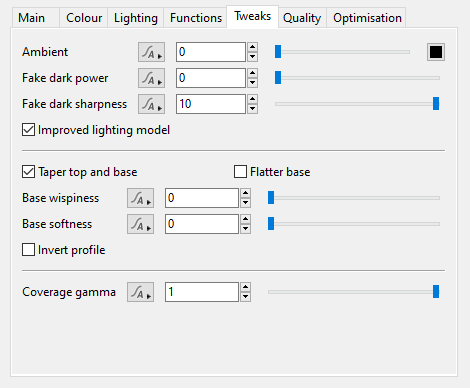
Task: Switch to the Lighting tab
Action: 136,18
